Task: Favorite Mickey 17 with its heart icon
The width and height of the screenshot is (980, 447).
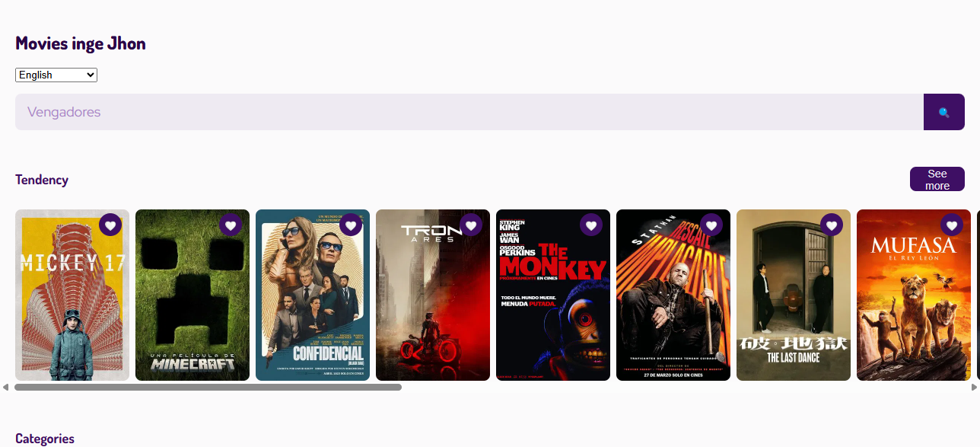Action: click(110, 225)
